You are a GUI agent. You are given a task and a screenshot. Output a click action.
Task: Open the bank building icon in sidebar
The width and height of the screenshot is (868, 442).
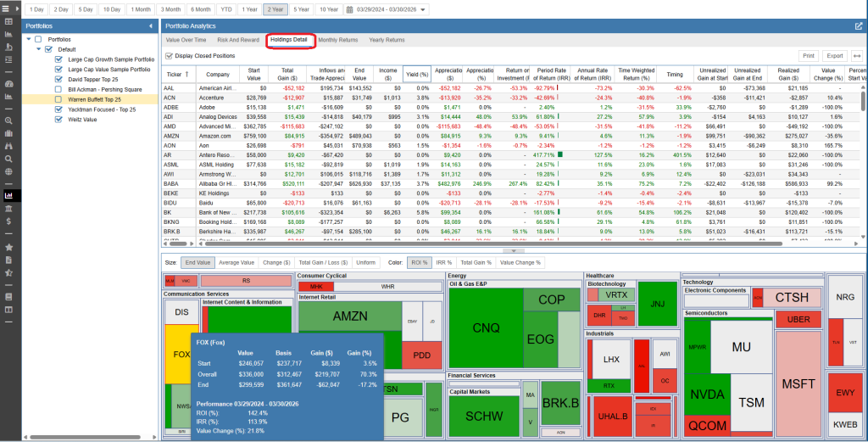pyautogui.click(x=8, y=208)
